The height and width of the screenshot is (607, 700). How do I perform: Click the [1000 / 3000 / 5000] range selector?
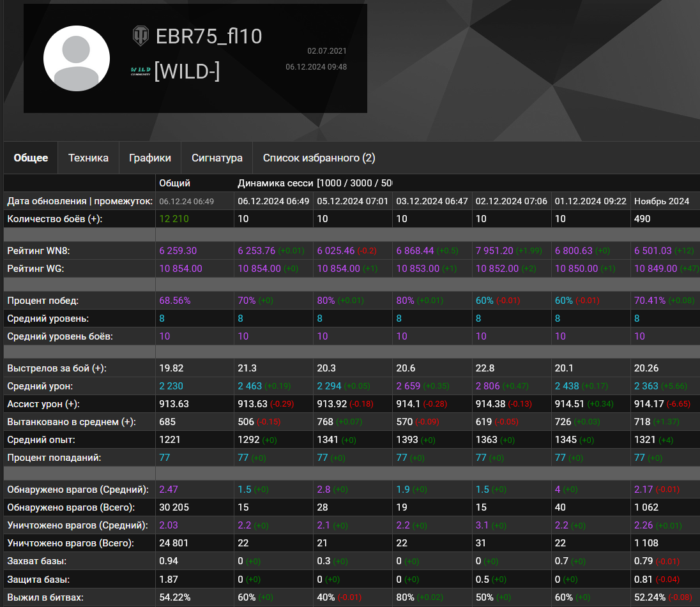354,183
